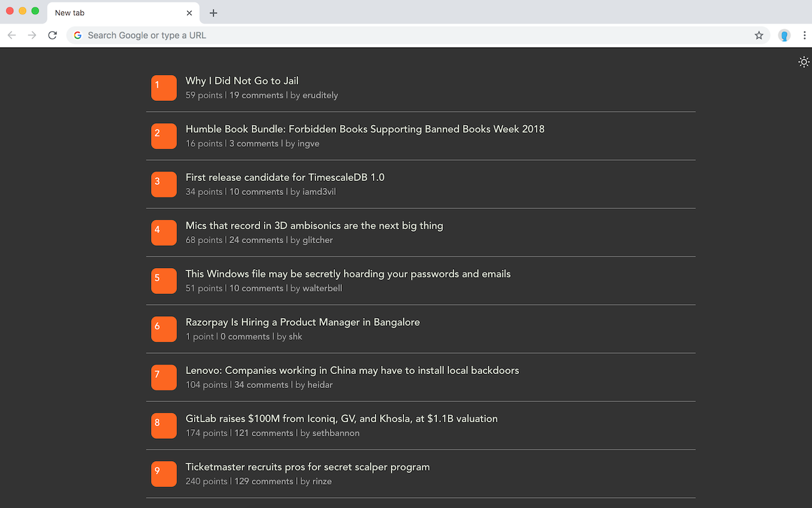View 121 comments on the GitLab story
The height and width of the screenshot is (508, 812).
tap(264, 433)
